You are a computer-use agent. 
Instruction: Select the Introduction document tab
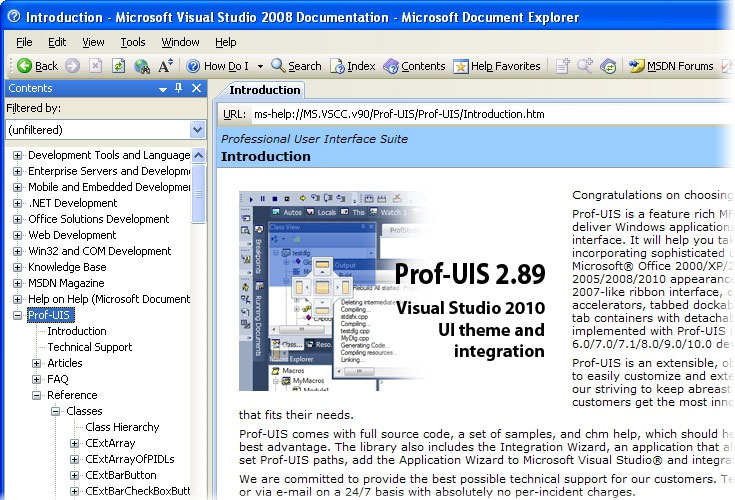pos(264,90)
